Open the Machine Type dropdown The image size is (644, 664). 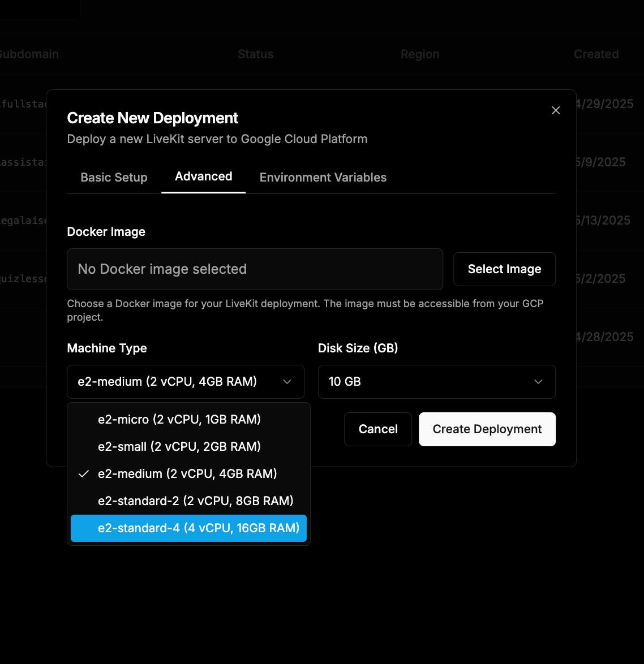pos(186,382)
